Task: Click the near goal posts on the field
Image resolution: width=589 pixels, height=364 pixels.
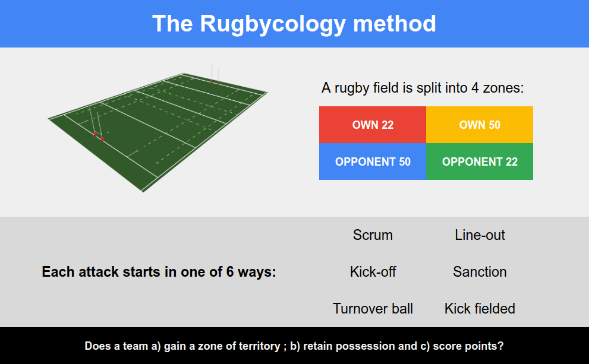Action: [x=97, y=124]
